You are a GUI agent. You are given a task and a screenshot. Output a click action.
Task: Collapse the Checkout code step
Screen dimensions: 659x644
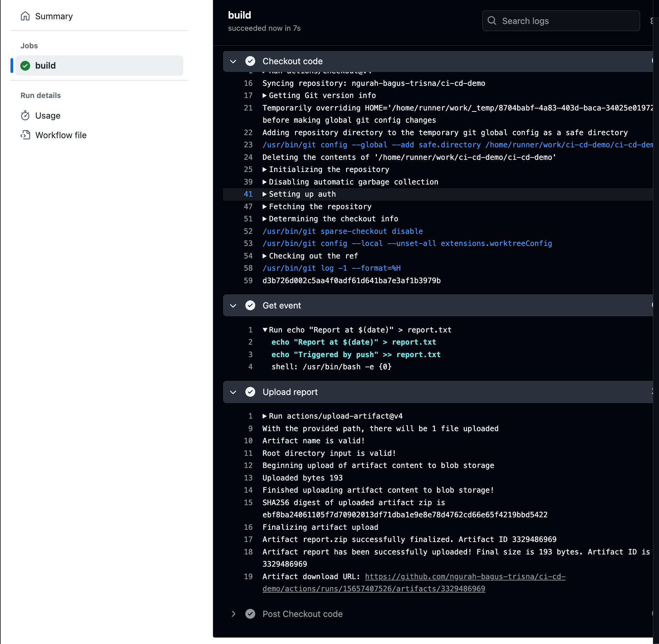[233, 61]
